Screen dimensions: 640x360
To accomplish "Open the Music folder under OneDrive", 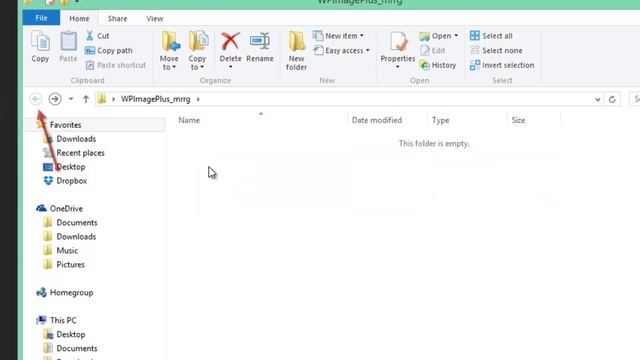I will click(x=67, y=250).
